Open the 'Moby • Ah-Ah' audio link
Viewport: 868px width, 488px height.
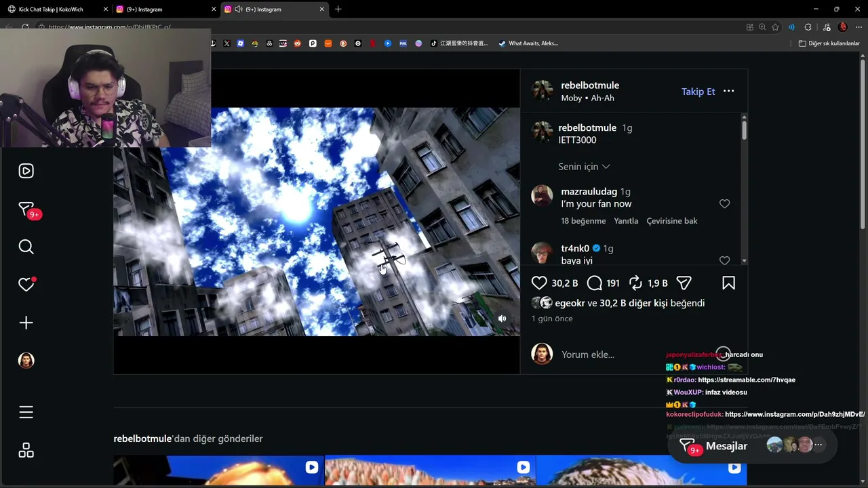click(x=587, y=98)
